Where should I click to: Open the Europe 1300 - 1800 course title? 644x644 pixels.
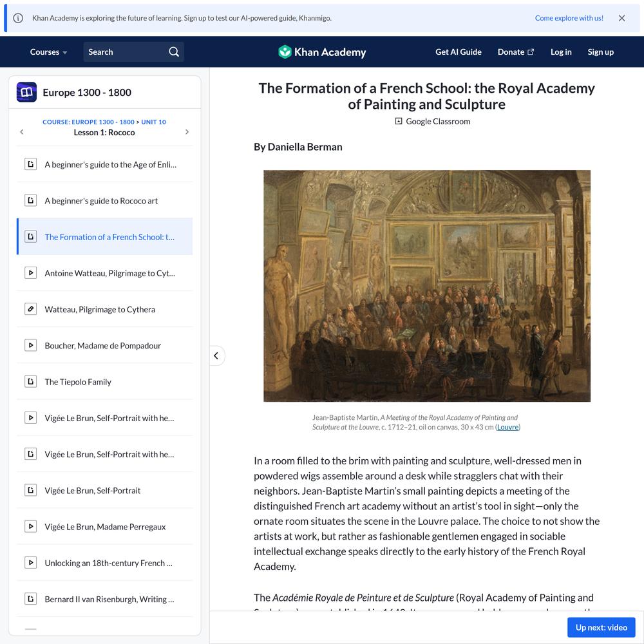[x=87, y=92]
